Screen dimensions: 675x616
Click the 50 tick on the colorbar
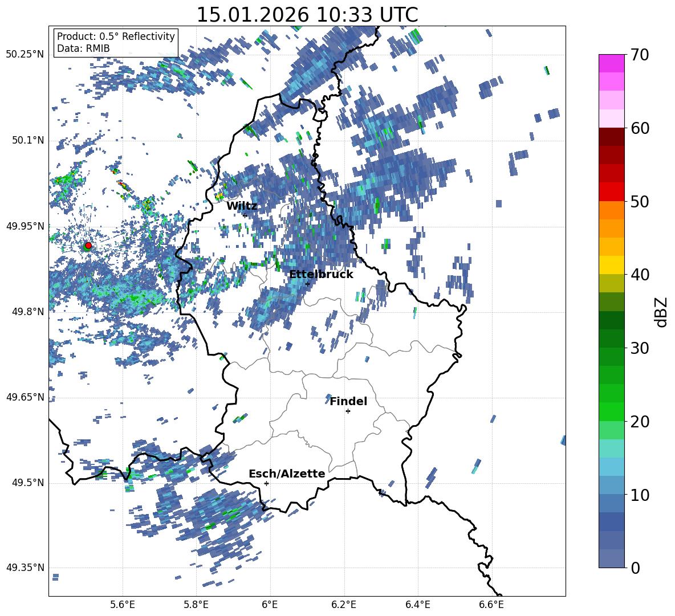click(x=640, y=202)
